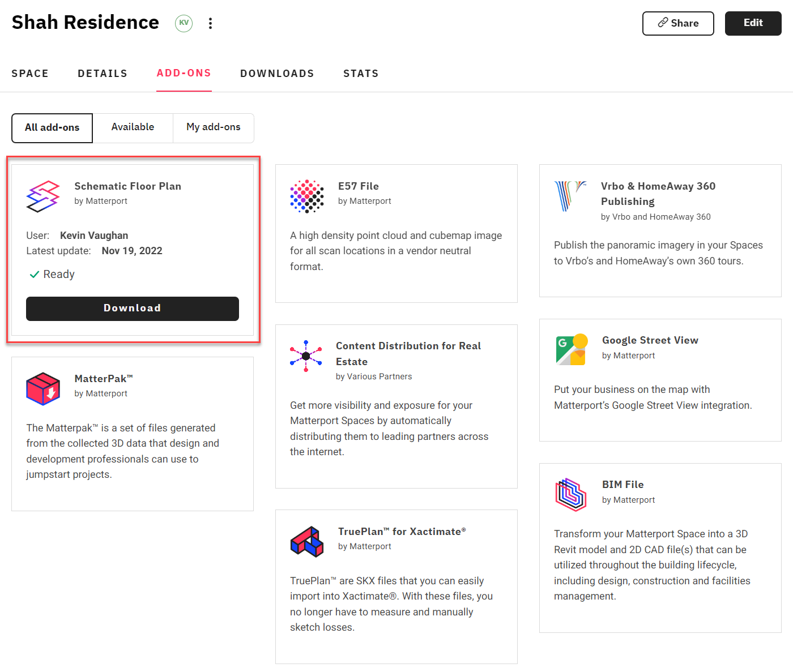Go to the DOWNLOADS tab
Screen dimensions: 793x672
pos(277,74)
